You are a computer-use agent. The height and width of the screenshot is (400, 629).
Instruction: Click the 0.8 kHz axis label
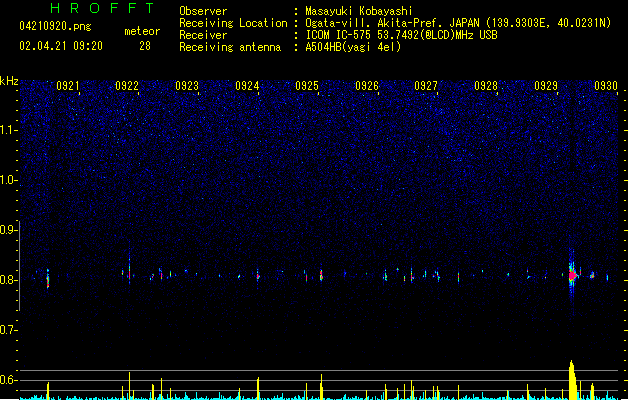[8, 280]
